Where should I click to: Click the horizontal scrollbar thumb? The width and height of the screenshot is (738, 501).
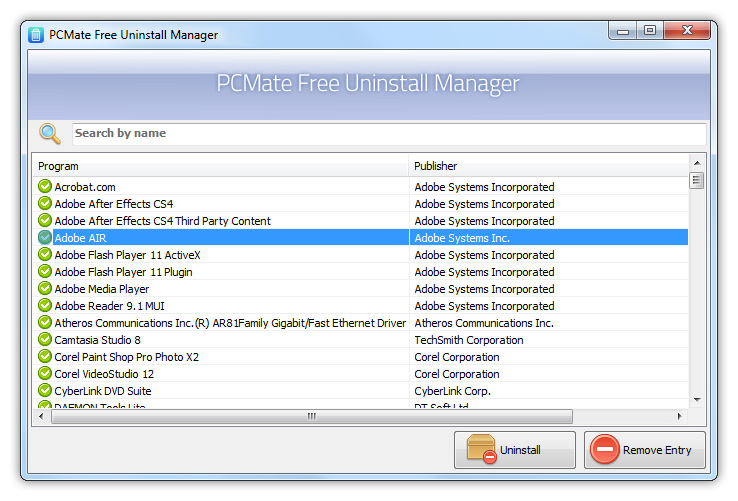(312, 416)
